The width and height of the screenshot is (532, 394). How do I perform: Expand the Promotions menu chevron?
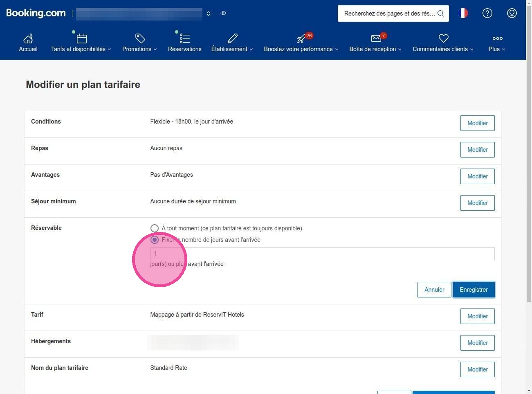coord(155,49)
